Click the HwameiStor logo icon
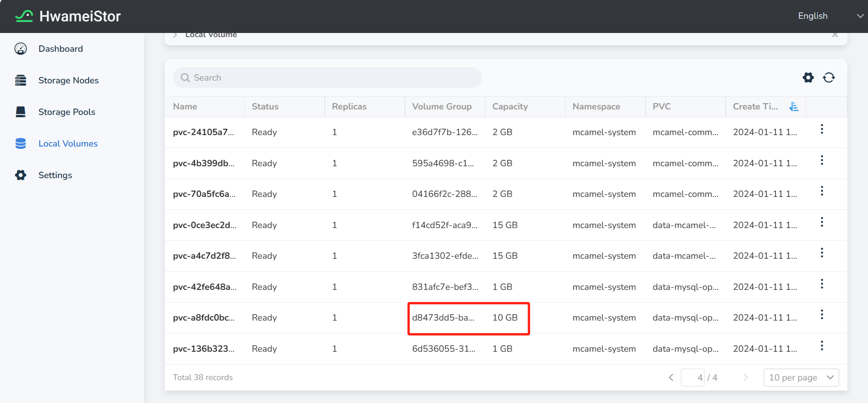The height and width of the screenshot is (403, 868). pyautogui.click(x=24, y=16)
